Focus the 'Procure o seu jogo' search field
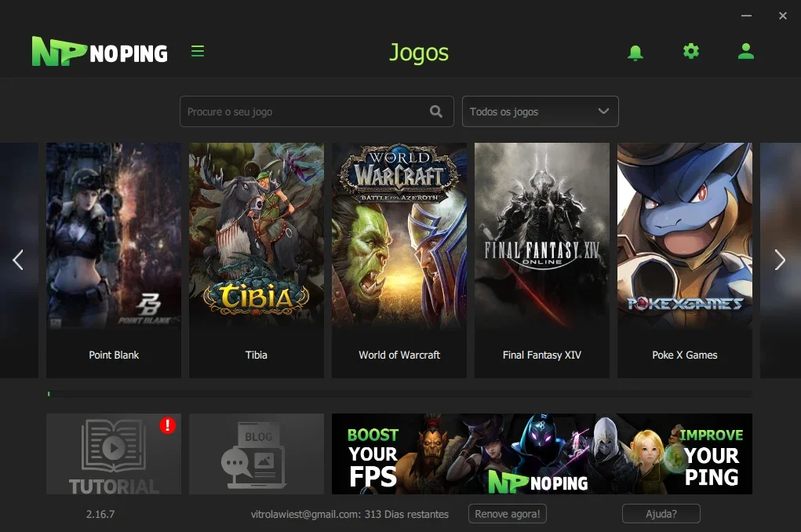The width and height of the screenshot is (801, 532). pyautogui.click(x=317, y=111)
